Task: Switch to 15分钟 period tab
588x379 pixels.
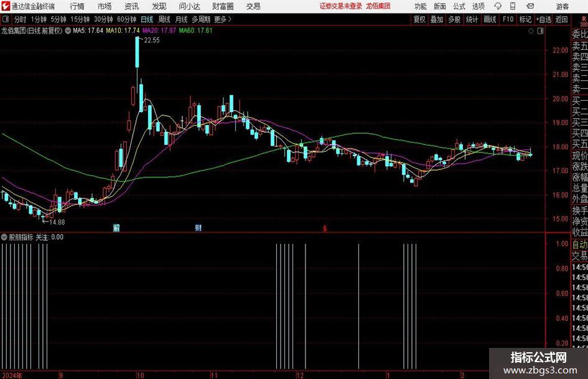Action: tap(80, 19)
